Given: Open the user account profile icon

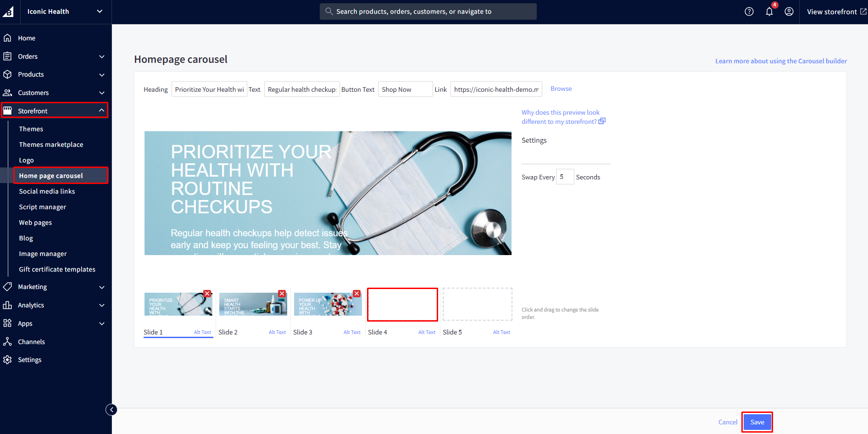Looking at the screenshot, I should (x=789, y=11).
